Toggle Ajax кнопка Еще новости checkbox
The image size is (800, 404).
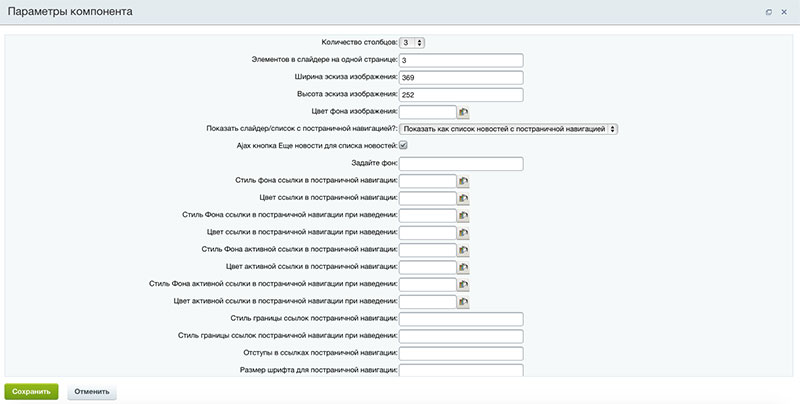(404, 146)
